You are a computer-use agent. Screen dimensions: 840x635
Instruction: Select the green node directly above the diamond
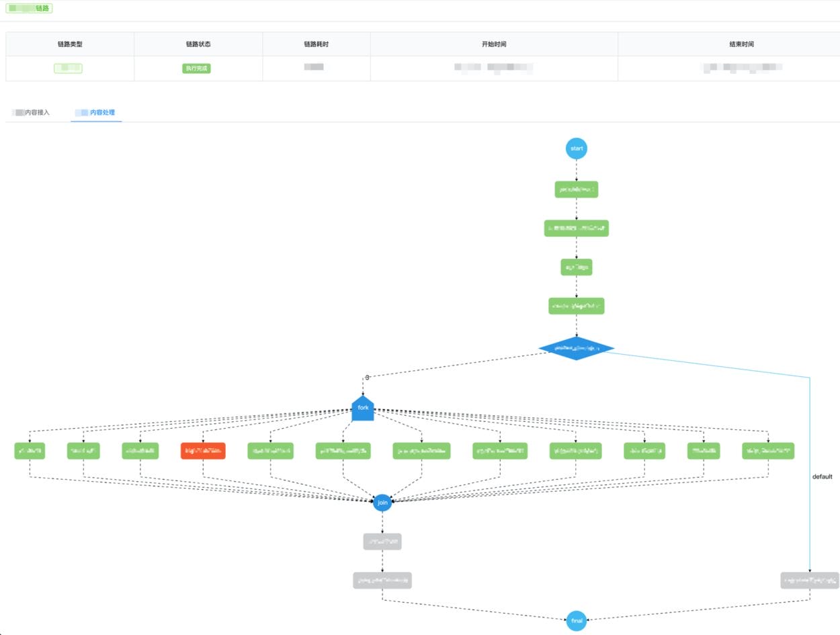click(576, 306)
